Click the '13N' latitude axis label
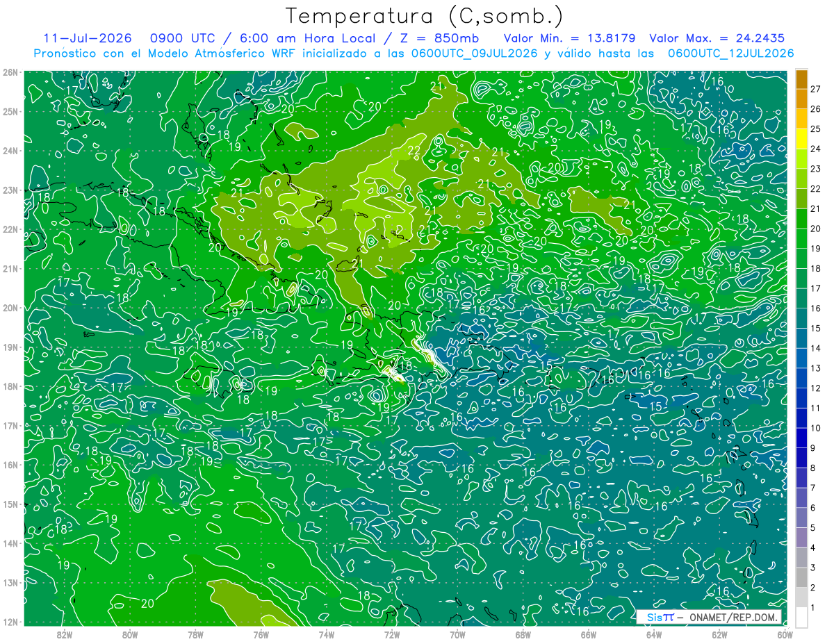 (x=10, y=582)
